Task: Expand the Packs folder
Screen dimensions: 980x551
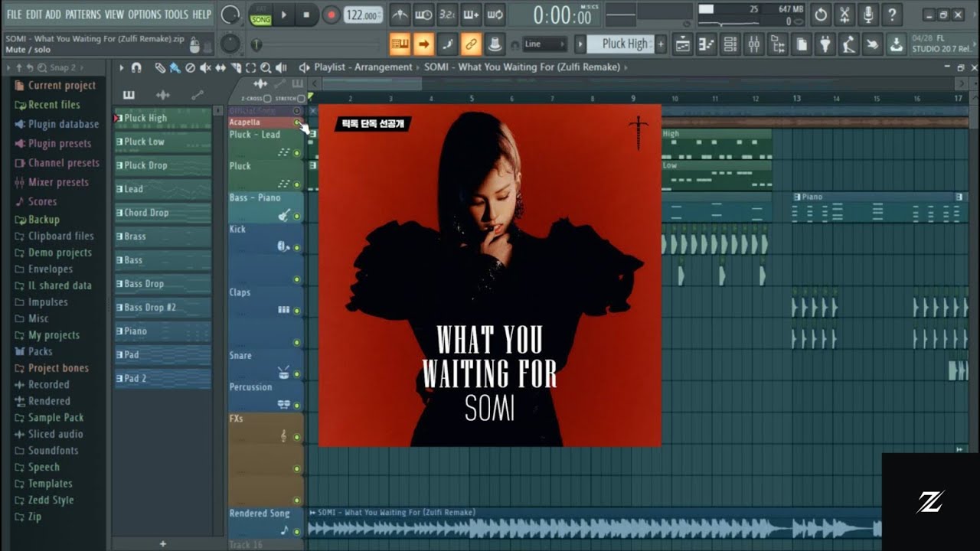Action: coord(34,351)
